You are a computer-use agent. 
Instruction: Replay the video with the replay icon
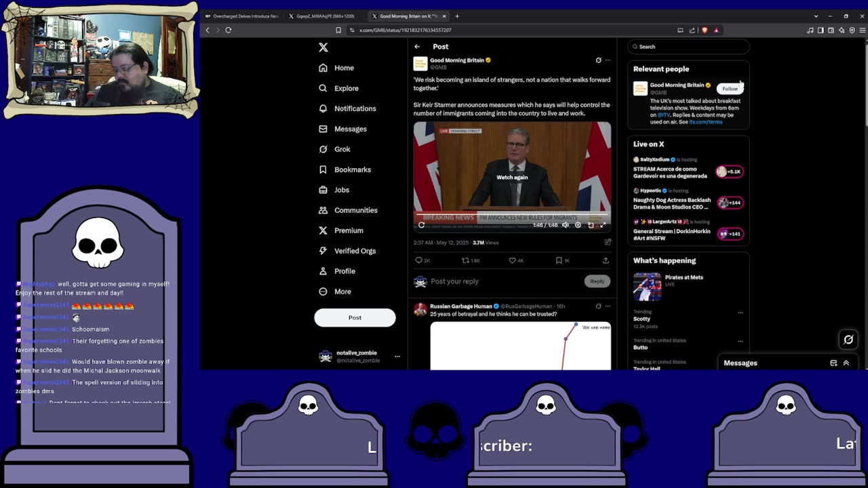pyautogui.click(x=421, y=225)
